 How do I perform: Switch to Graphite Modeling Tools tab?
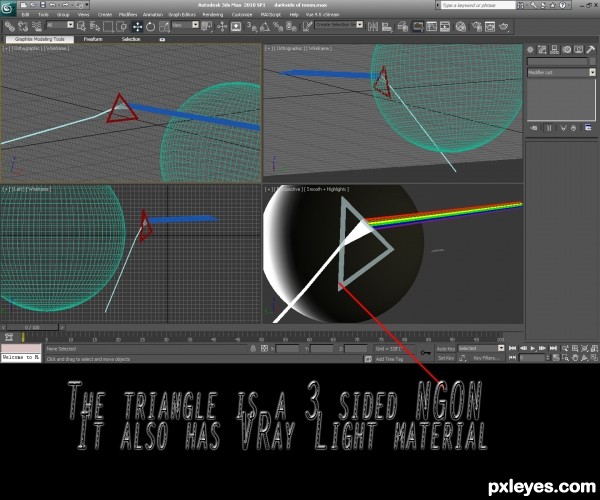click(x=40, y=39)
